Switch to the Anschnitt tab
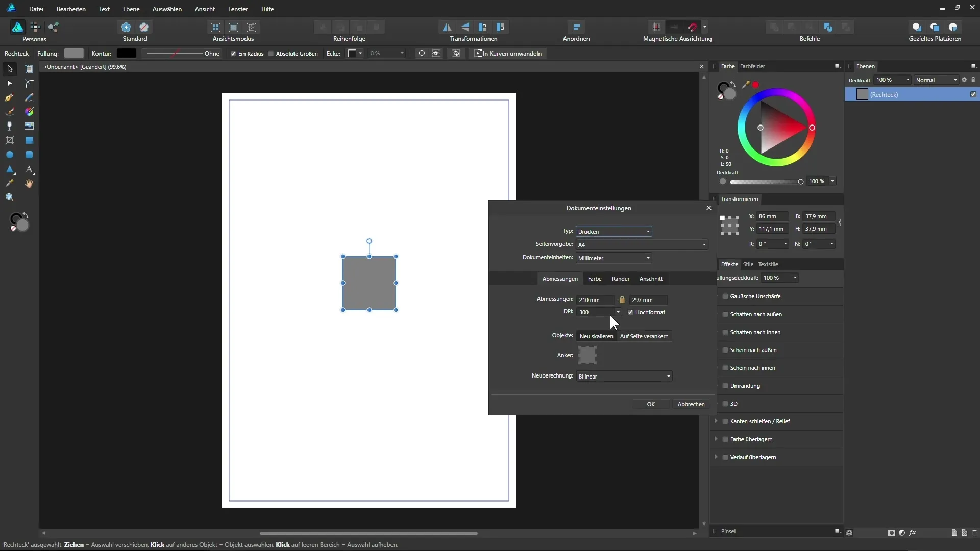This screenshot has width=980, height=551. 651,279
